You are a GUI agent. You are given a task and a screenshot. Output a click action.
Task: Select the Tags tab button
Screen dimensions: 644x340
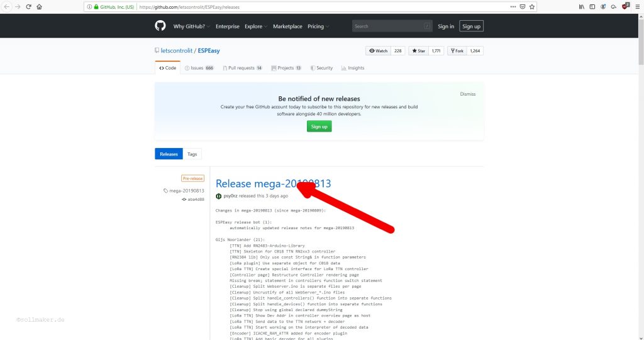(x=192, y=154)
